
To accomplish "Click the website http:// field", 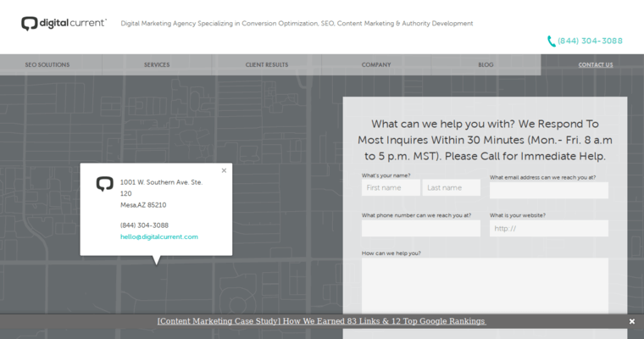I will [549, 228].
